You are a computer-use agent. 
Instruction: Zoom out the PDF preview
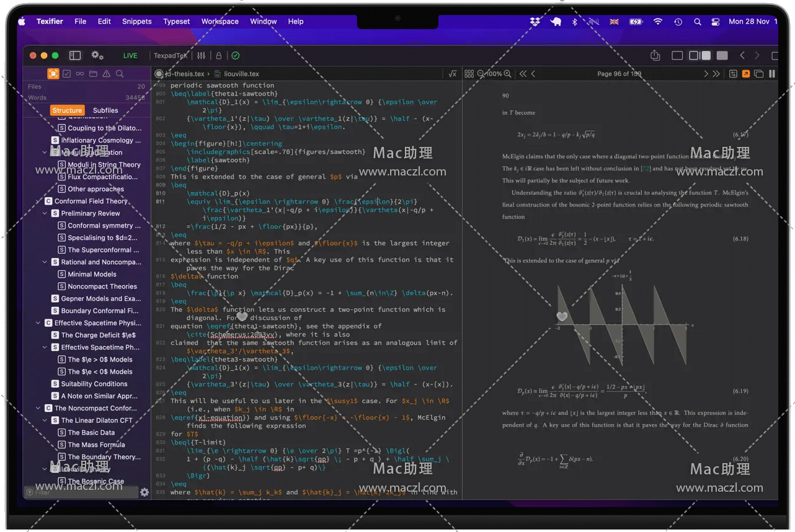coord(481,74)
